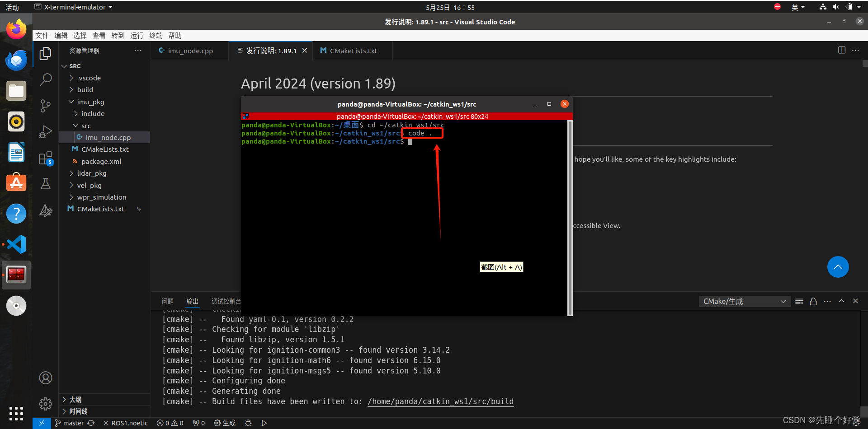Click the CMake launch play icon in the status bar
The height and width of the screenshot is (429, 868).
264,423
